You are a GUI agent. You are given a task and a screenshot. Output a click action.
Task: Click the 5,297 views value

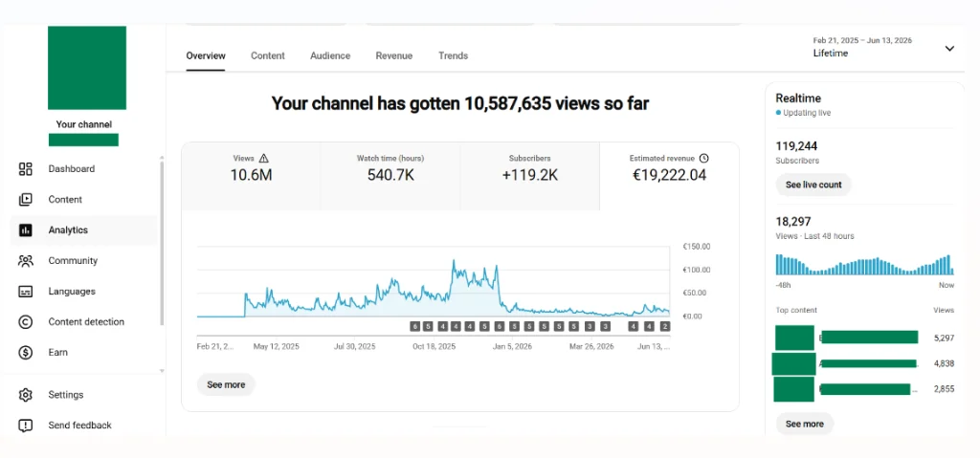pyautogui.click(x=944, y=338)
